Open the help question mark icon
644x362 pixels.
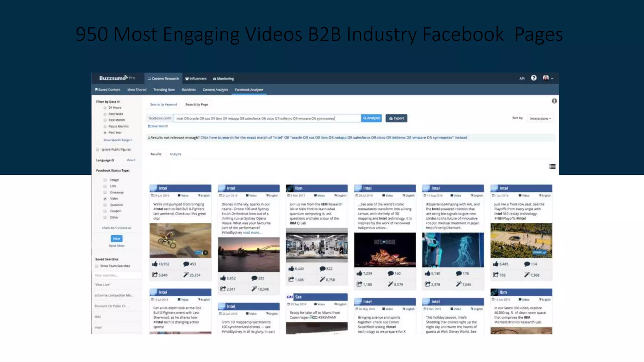point(534,78)
